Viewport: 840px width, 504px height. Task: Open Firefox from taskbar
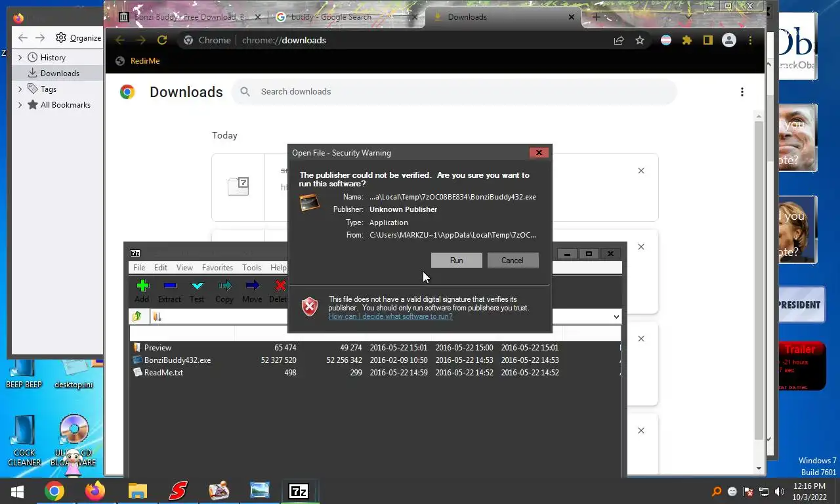pyautogui.click(x=95, y=491)
